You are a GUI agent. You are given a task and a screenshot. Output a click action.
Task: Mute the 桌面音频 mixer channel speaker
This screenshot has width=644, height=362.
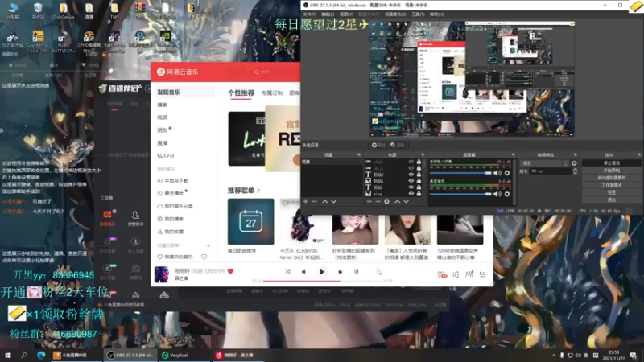pos(497,194)
